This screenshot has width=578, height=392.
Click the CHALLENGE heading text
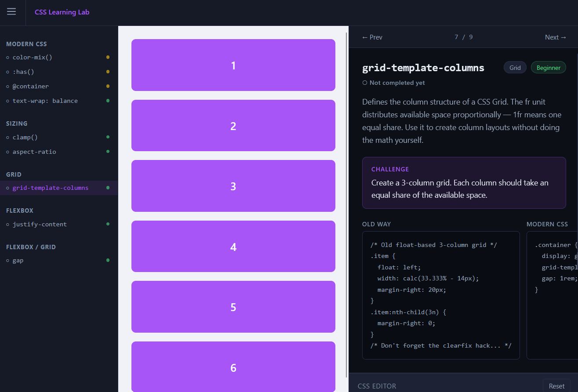coord(390,169)
